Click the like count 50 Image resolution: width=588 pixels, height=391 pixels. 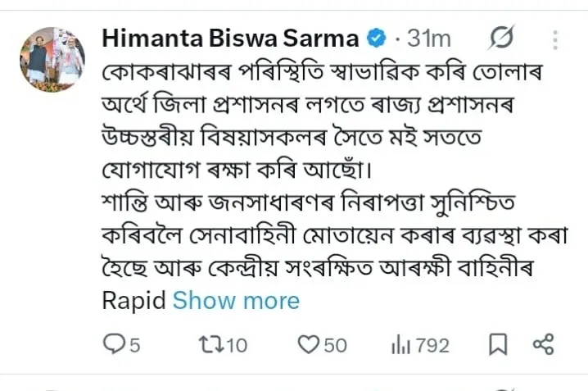tap(334, 346)
